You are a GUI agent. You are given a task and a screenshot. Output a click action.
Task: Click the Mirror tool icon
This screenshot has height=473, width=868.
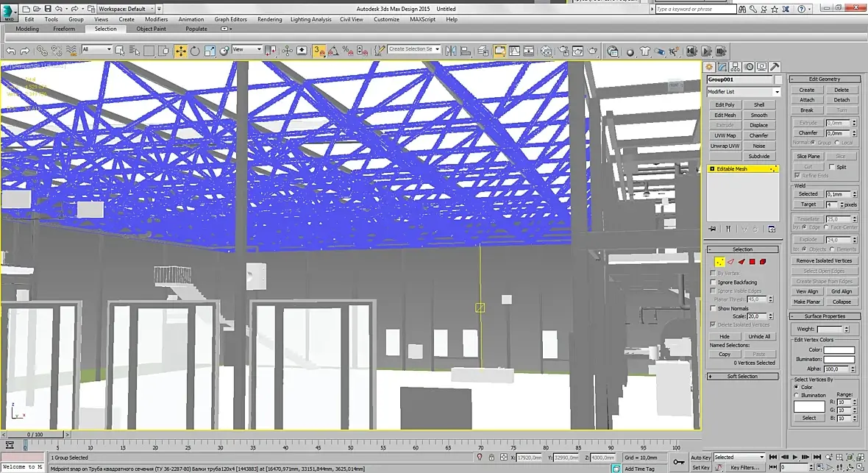[x=451, y=51]
